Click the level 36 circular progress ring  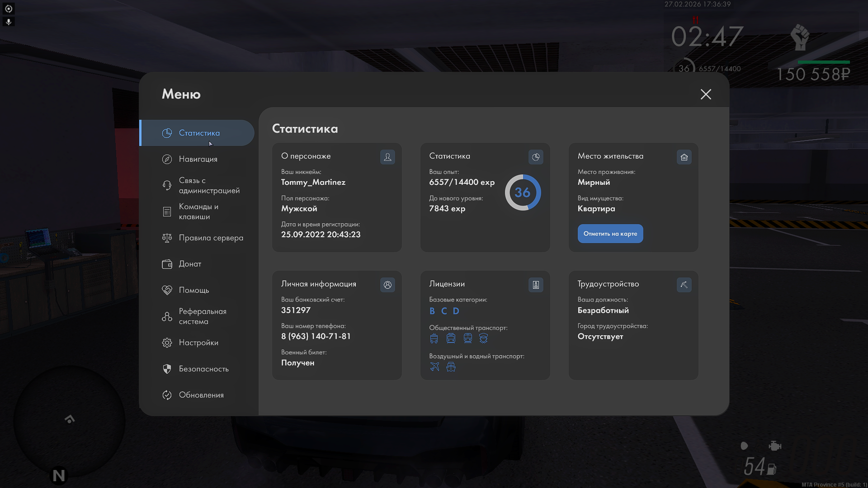click(523, 192)
